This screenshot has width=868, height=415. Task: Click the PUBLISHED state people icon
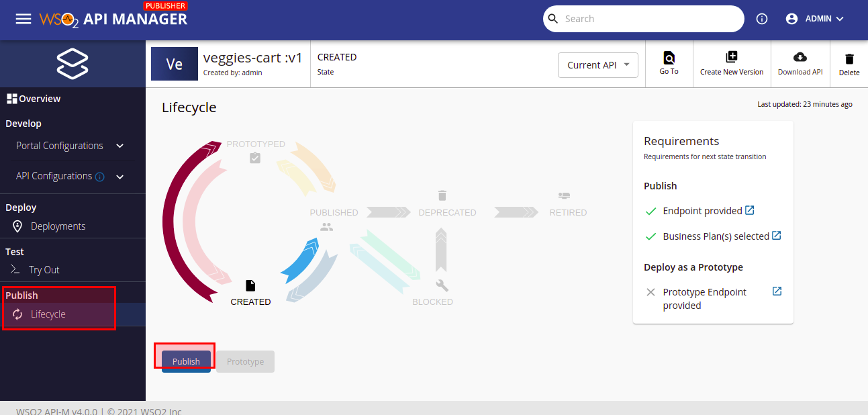(327, 227)
